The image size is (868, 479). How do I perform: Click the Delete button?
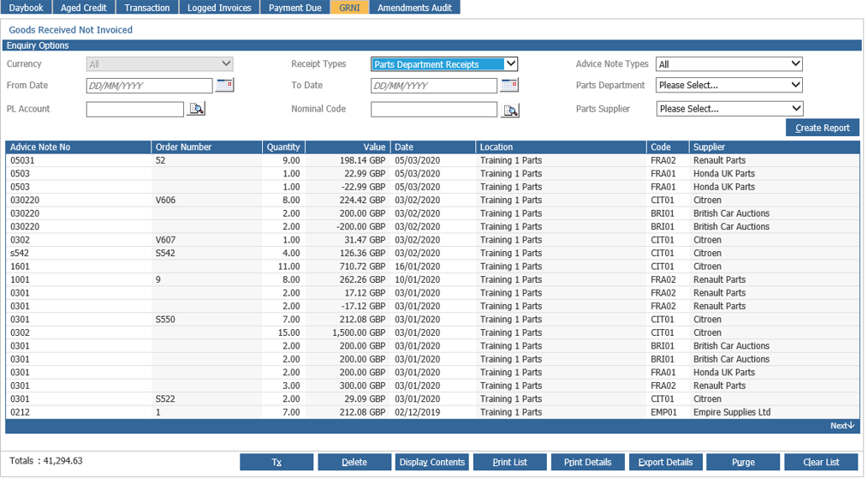point(354,462)
